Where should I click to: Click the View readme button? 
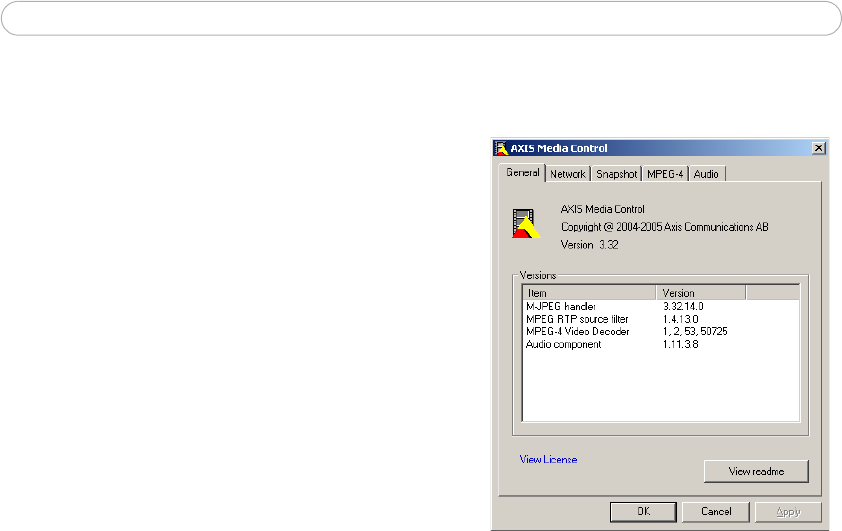click(x=756, y=471)
